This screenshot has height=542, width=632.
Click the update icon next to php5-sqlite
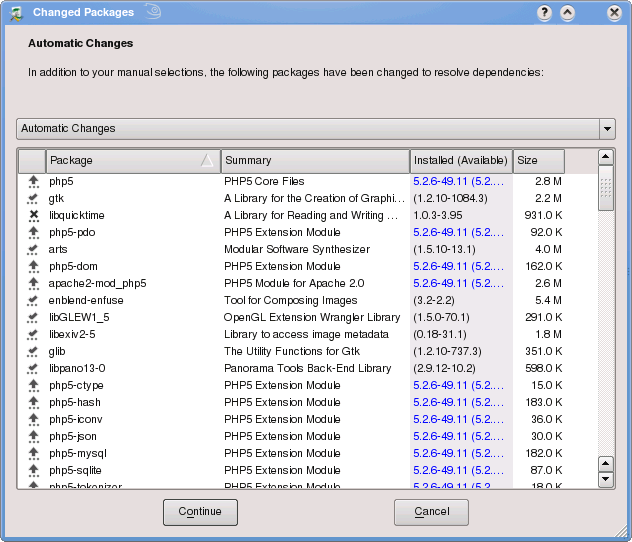(x=33, y=470)
